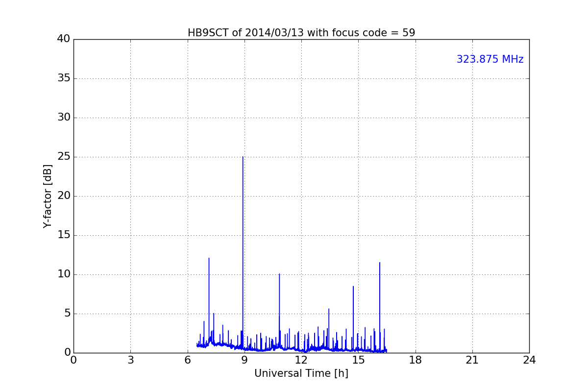Click the tallest spike peak at 25 dB
The image size is (588, 392).
[243, 157]
